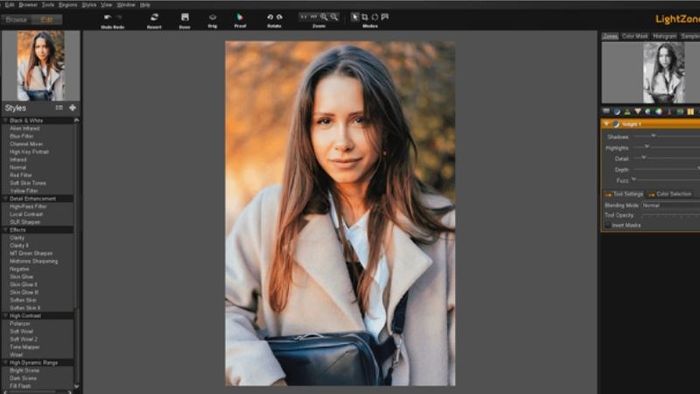This screenshot has height=394, width=700.
Task: Apply the High Key Portrait style
Action: click(29, 152)
